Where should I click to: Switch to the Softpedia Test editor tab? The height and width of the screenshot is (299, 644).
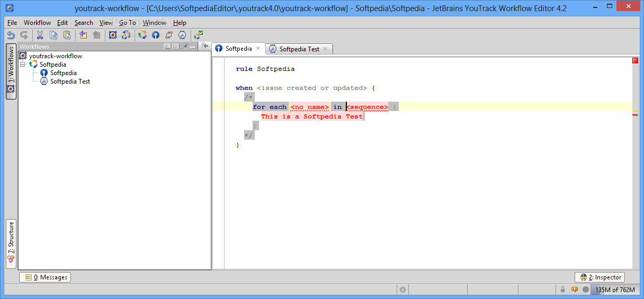coord(299,49)
